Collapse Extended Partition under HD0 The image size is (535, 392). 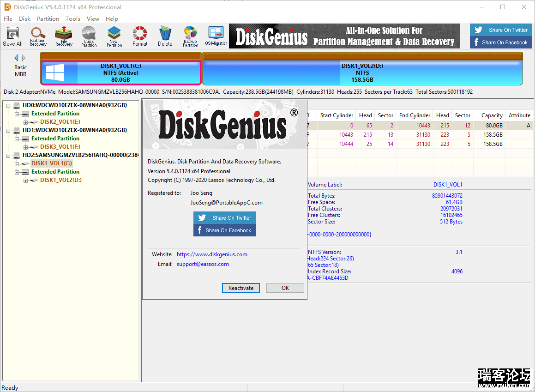pos(17,114)
